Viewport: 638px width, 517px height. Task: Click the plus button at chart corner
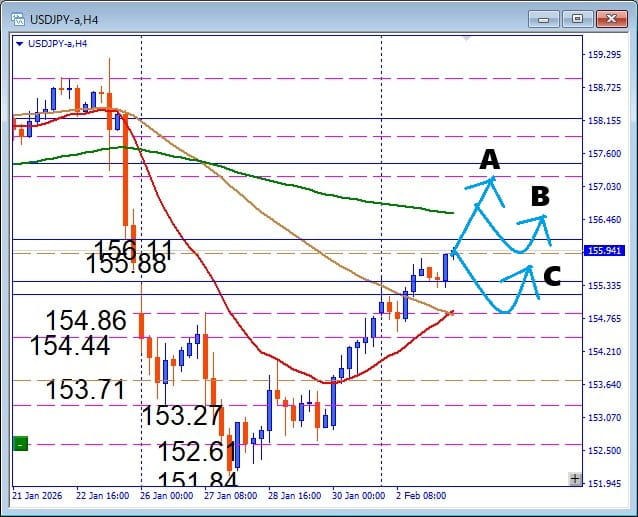tap(575, 479)
